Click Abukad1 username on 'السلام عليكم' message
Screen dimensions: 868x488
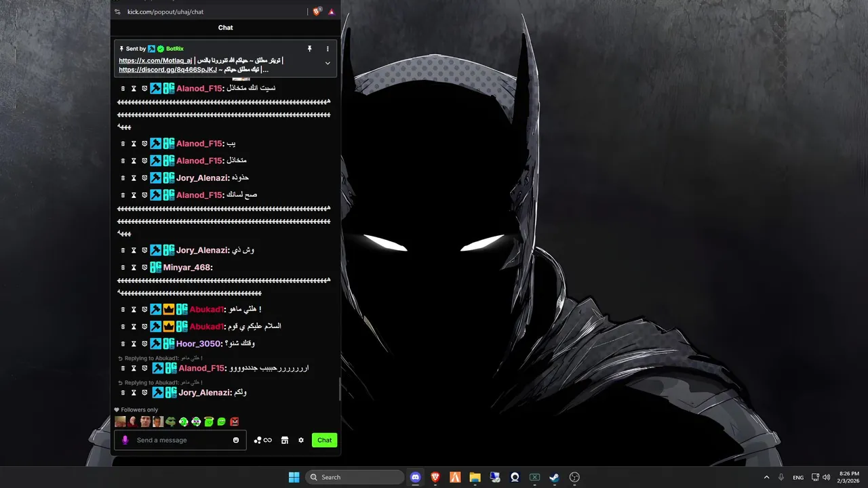[x=208, y=327]
